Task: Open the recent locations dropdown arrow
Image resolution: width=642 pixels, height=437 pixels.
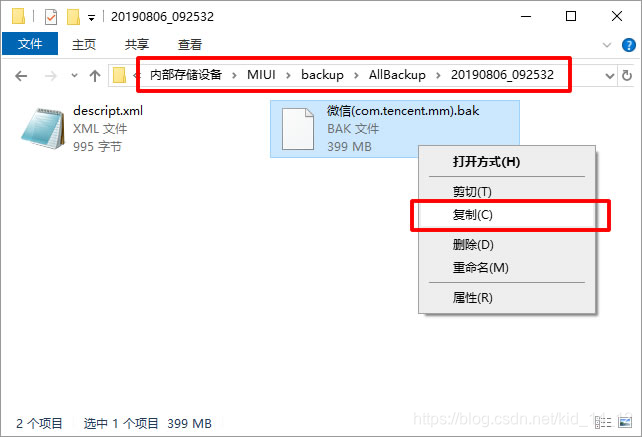Action: tap(74, 75)
